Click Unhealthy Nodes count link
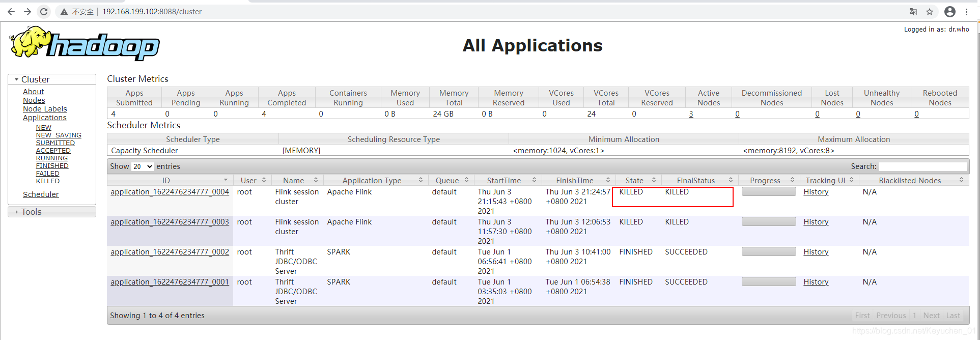Screen dimensions: 980x340 858,114
